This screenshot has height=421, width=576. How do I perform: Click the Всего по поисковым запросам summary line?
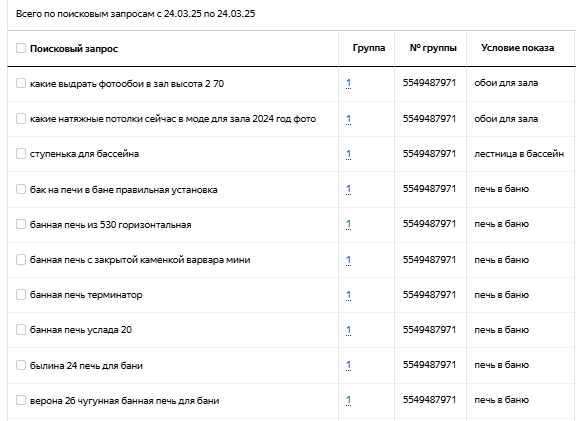[136, 14]
